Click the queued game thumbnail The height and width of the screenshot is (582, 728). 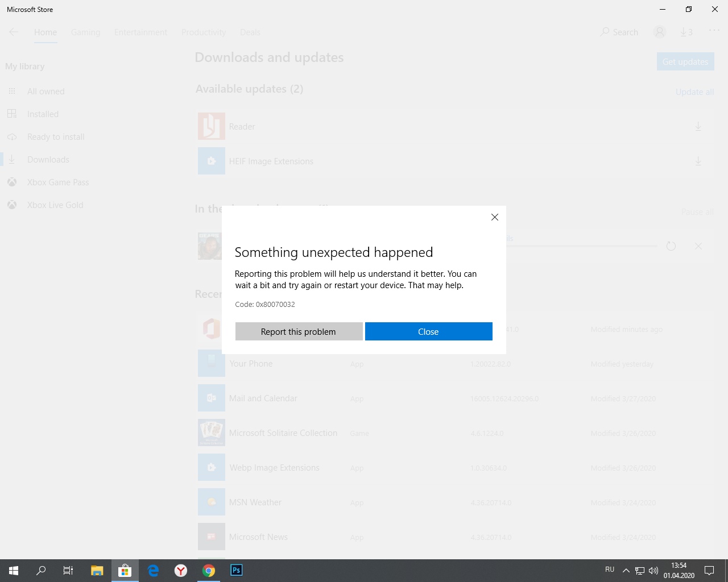209,246
